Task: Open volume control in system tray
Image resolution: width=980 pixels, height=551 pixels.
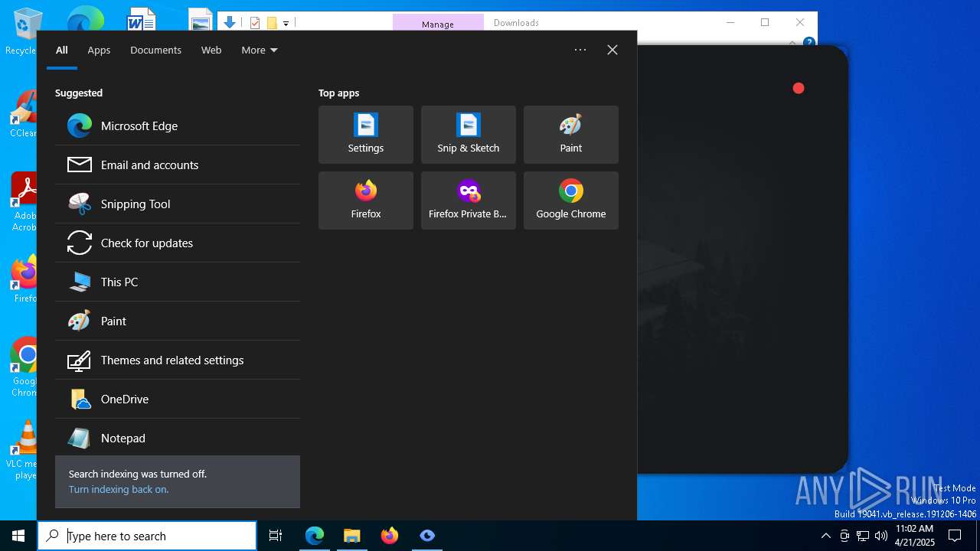Action: [x=881, y=536]
